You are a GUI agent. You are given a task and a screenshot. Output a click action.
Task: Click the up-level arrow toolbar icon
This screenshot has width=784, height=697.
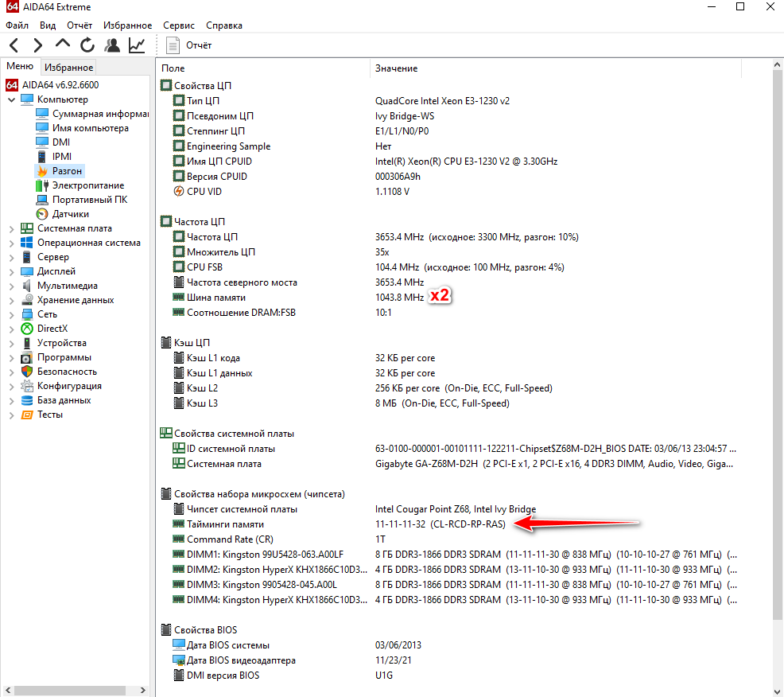pos(63,44)
